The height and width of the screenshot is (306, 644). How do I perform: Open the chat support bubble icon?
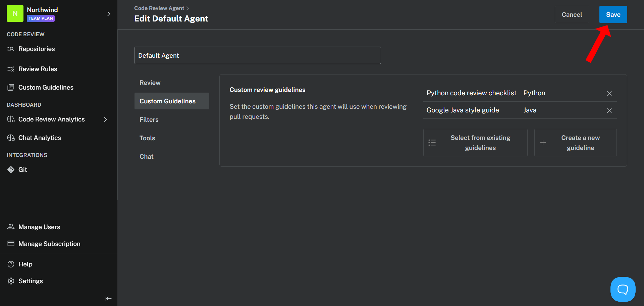pos(623,289)
